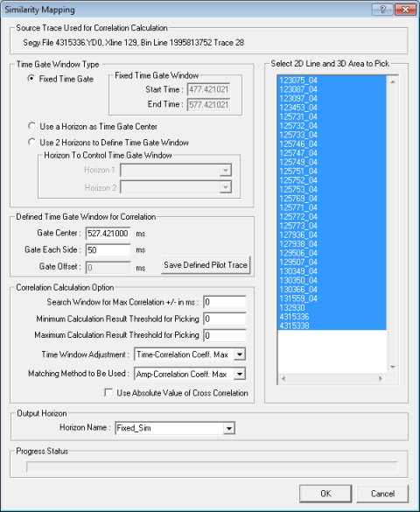Click Save Defined Pilot Trace button

[x=206, y=265]
